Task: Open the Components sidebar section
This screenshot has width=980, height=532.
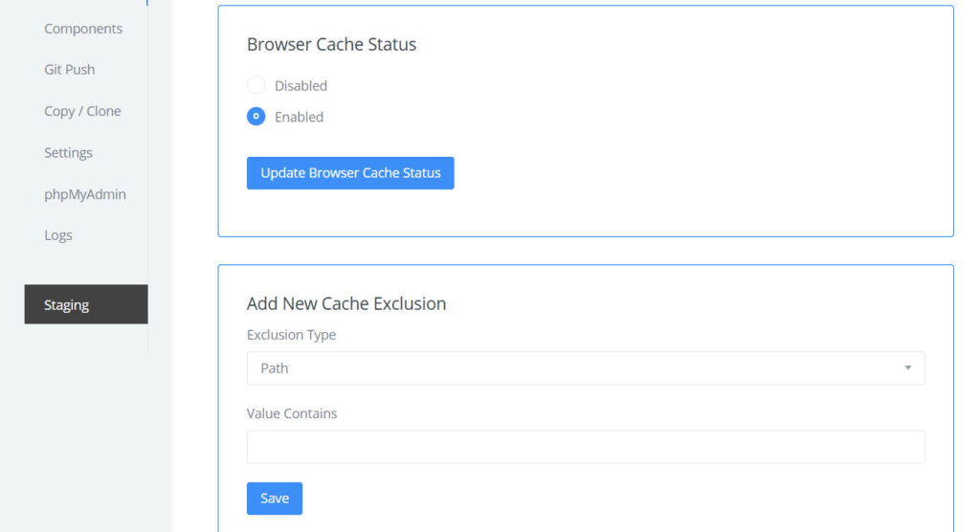Action: click(x=83, y=29)
